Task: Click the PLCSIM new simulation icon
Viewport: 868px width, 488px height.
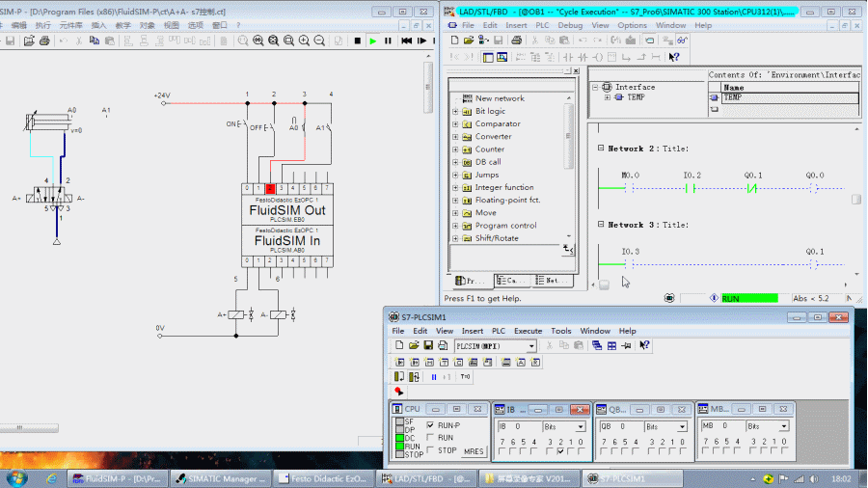Action: coord(399,346)
